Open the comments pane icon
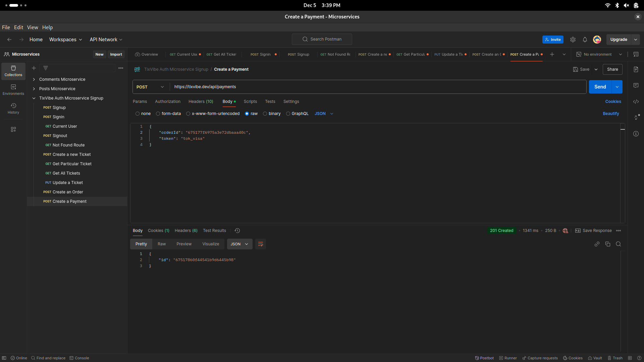The height and width of the screenshot is (362, 644). 636,85
